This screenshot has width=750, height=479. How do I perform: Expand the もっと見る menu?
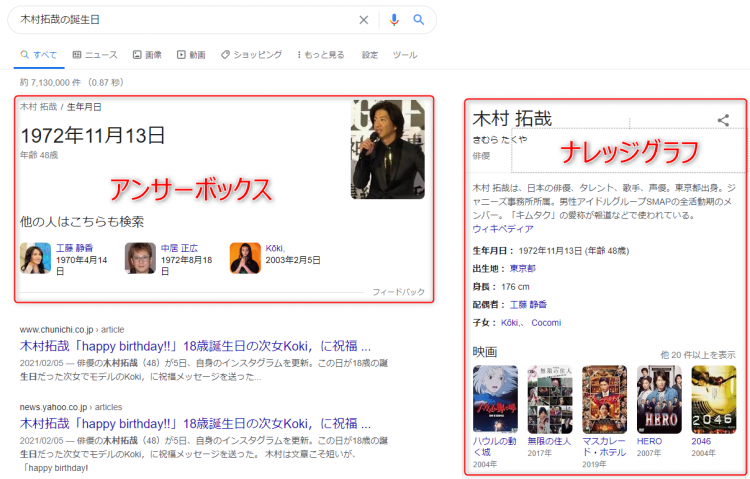click(x=320, y=55)
